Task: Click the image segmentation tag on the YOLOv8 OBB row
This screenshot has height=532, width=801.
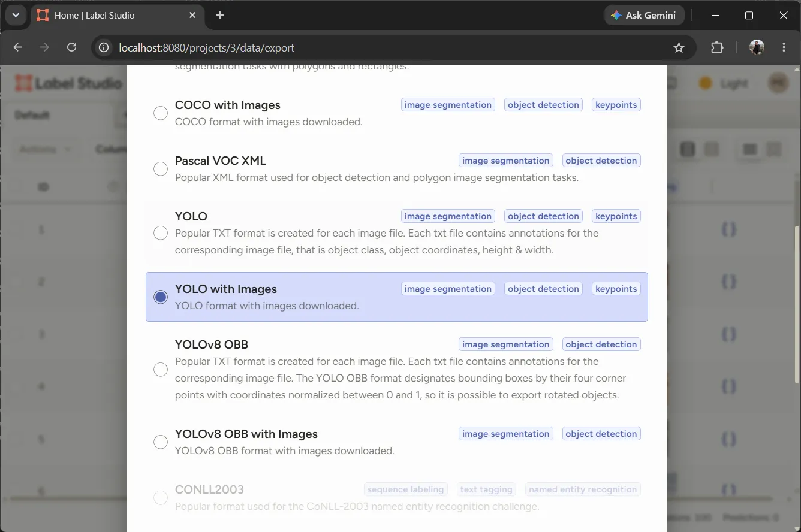Action: tap(506, 344)
